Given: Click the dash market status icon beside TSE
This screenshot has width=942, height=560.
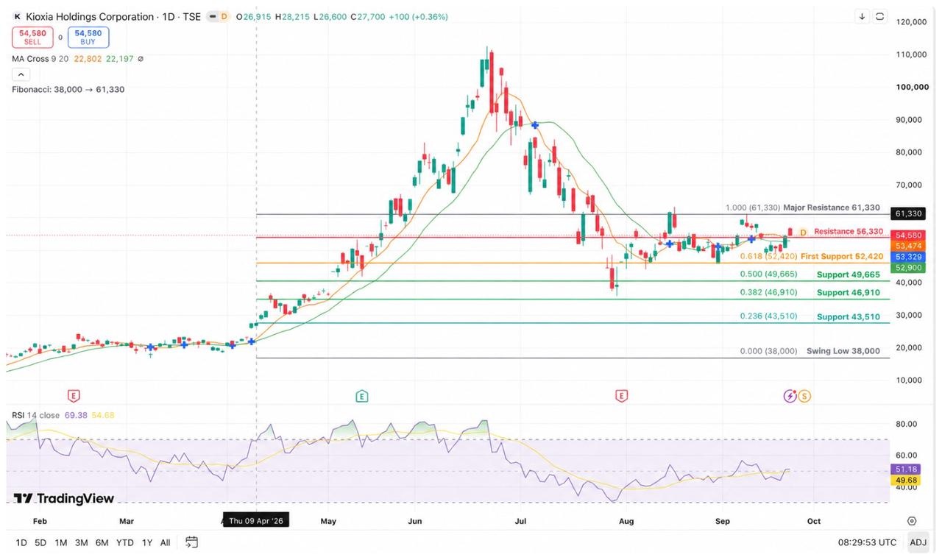Looking at the screenshot, I should (x=213, y=16).
